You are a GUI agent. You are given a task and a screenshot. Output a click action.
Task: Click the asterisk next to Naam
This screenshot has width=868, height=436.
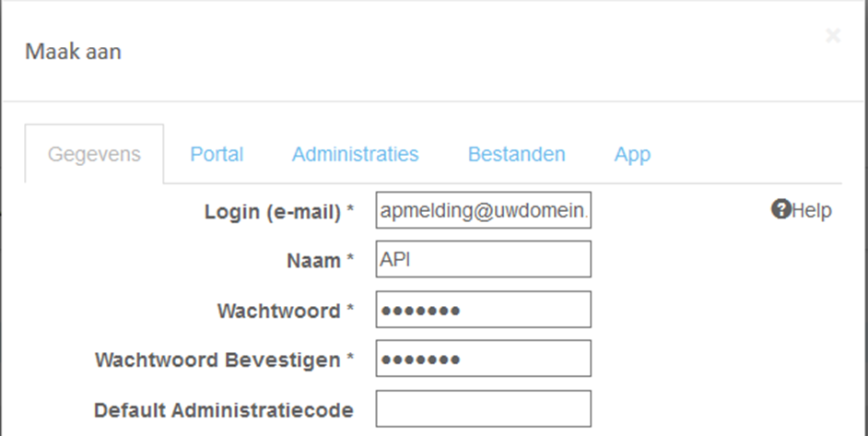[350, 257]
